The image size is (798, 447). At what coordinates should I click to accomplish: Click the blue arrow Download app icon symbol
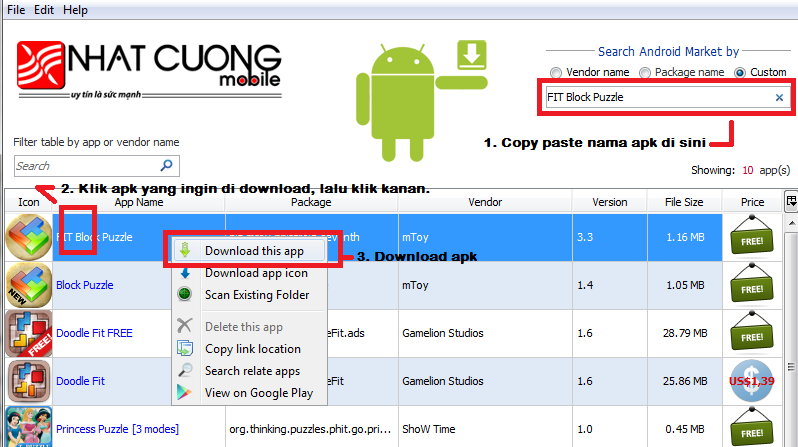(185, 273)
